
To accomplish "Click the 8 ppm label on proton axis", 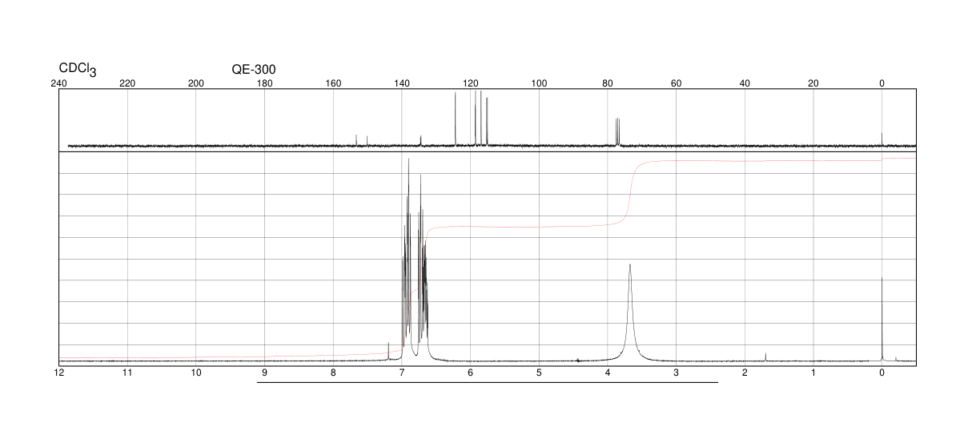I will pyautogui.click(x=333, y=373).
